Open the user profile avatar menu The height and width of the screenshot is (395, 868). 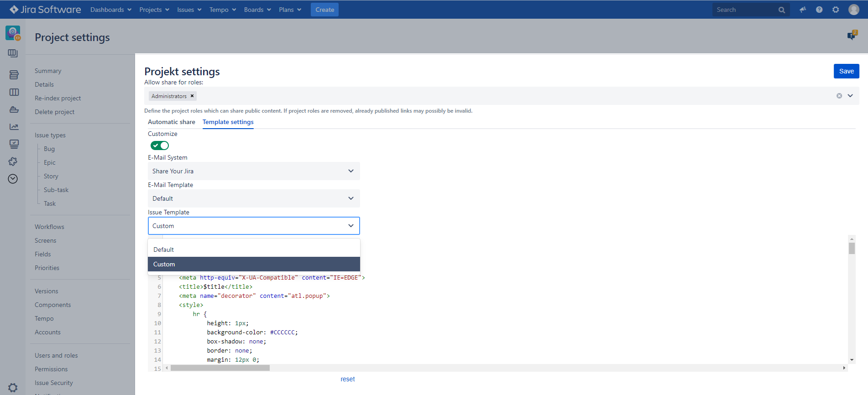[x=853, y=10]
